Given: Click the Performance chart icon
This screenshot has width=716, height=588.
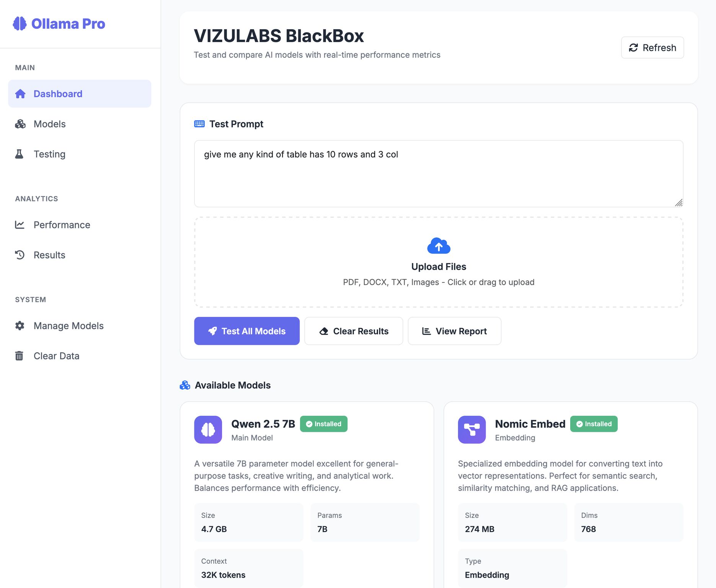Looking at the screenshot, I should tap(20, 225).
